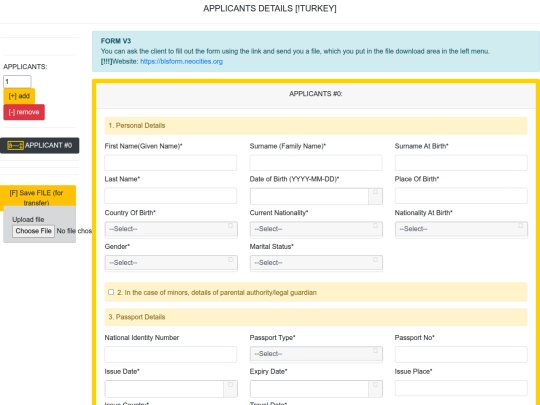The width and height of the screenshot is (540, 405).
Task: Click the [-] remove applicant button
Action: (24, 112)
